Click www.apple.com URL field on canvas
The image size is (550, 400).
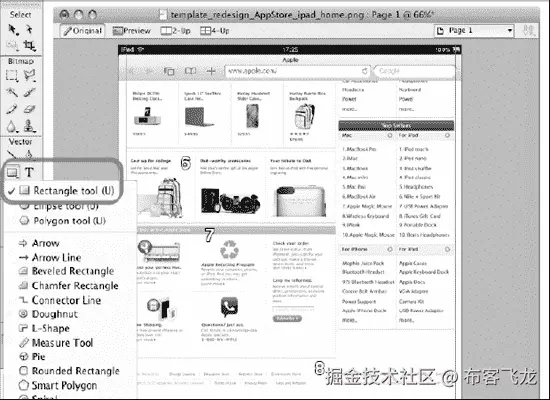click(x=297, y=71)
